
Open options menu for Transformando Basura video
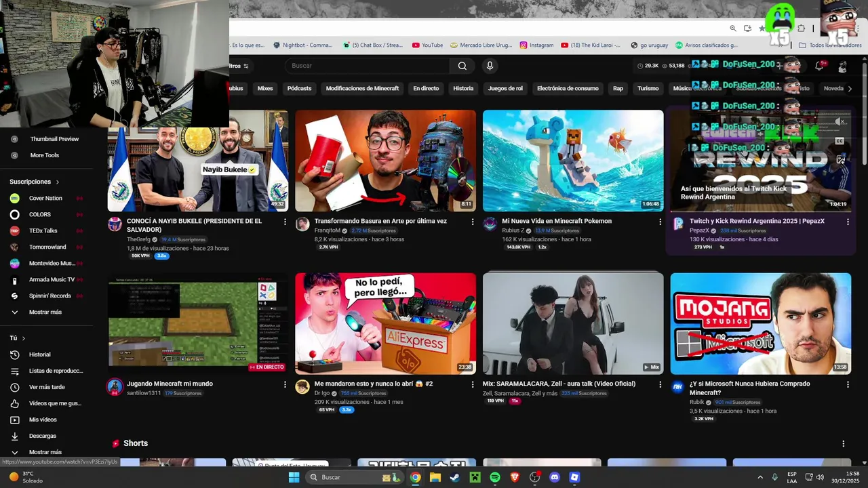(x=473, y=222)
